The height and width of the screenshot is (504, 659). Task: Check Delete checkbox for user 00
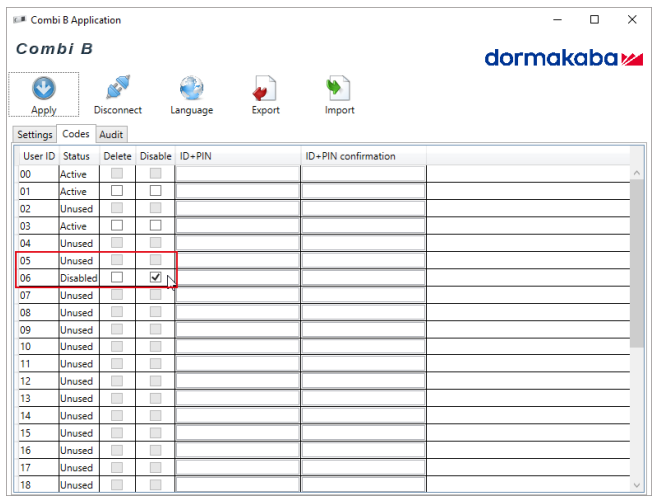(117, 174)
